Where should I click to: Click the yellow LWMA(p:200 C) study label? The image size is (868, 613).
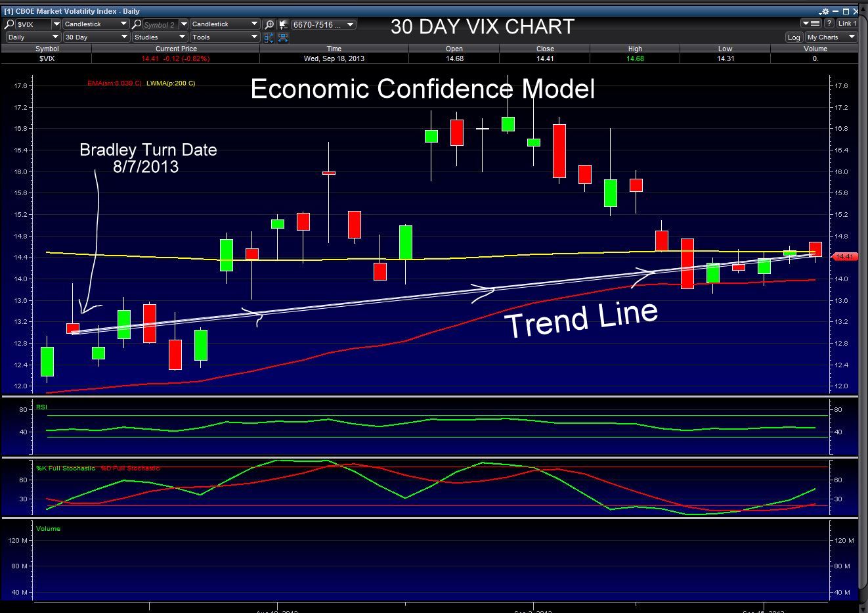tap(171, 83)
